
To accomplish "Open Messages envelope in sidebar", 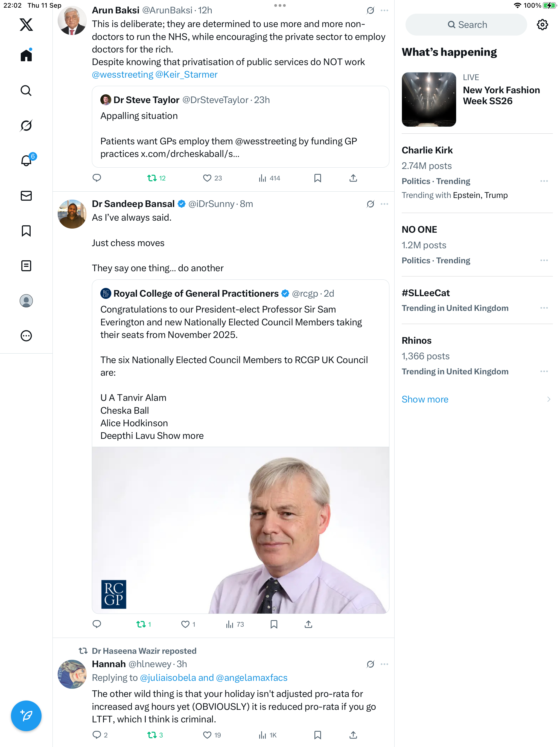I will point(26,196).
